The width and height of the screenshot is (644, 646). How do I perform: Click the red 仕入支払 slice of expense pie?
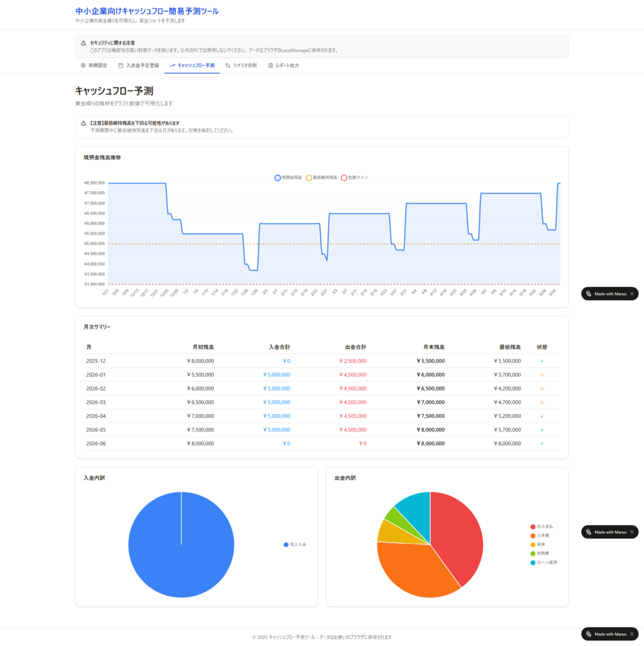point(460,536)
